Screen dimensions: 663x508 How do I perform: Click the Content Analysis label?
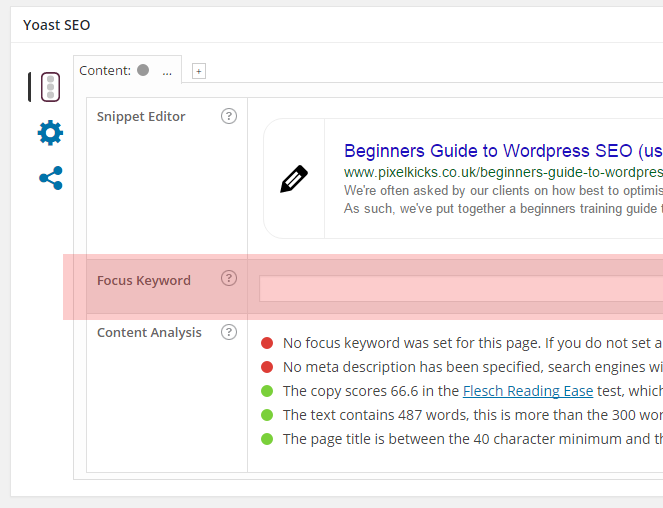click(x=149, y=333)
